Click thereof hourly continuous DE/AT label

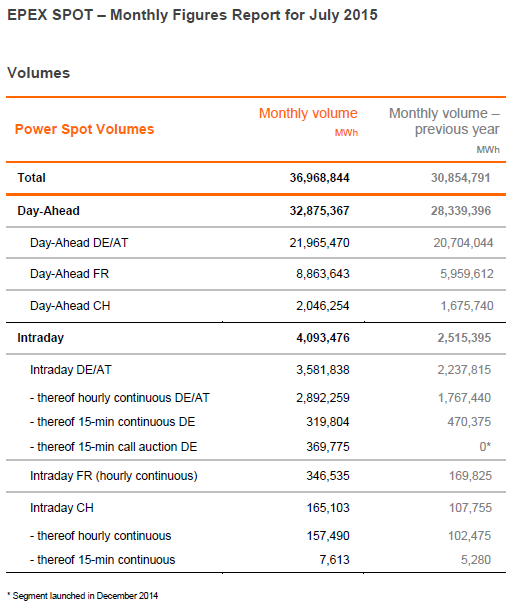click(x=120, y=398)
